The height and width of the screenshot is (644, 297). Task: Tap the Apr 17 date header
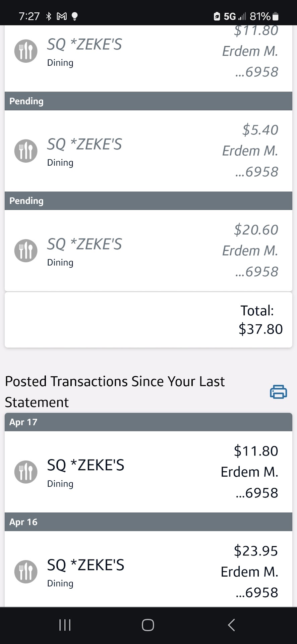point(23,422)
